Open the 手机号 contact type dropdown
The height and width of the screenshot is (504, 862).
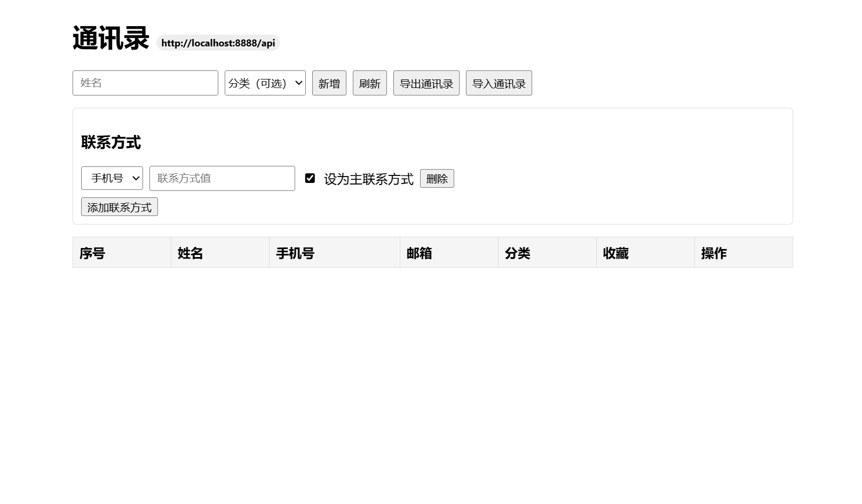112,178
